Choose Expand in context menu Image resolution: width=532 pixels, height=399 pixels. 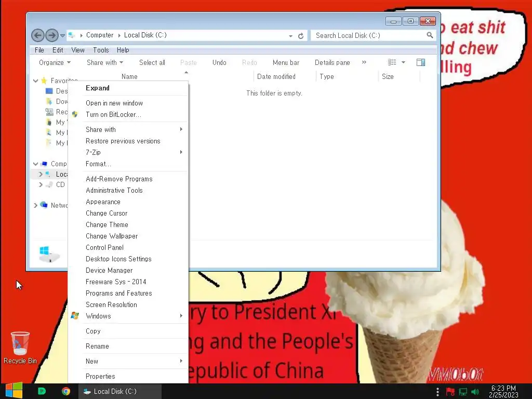[128, 88]
